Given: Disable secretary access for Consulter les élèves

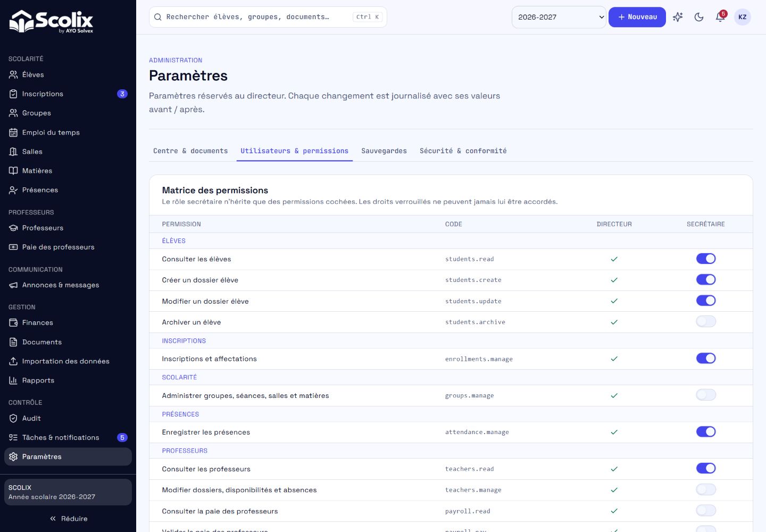Looking at the screenshot, I should click(706, 259).
